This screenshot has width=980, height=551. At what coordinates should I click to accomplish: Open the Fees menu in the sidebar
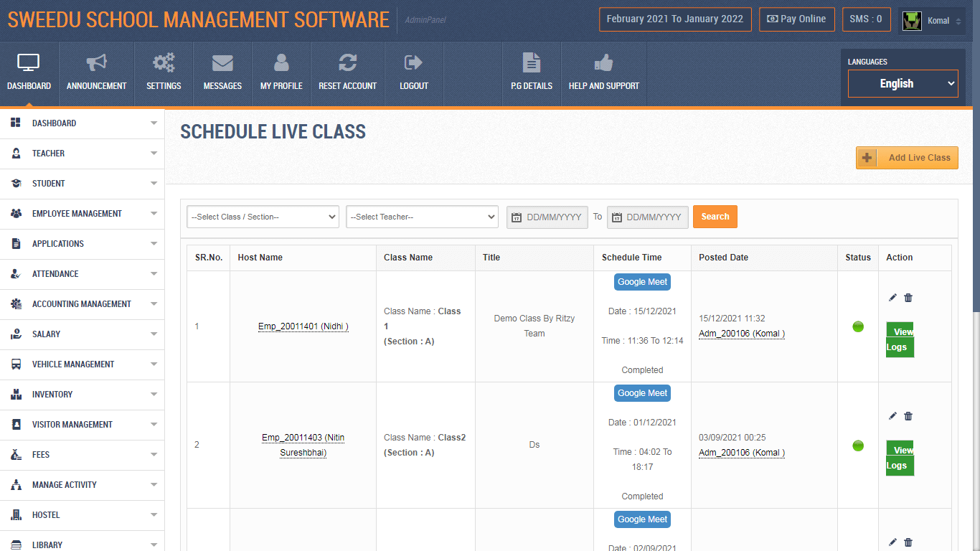tap(82, 454)
